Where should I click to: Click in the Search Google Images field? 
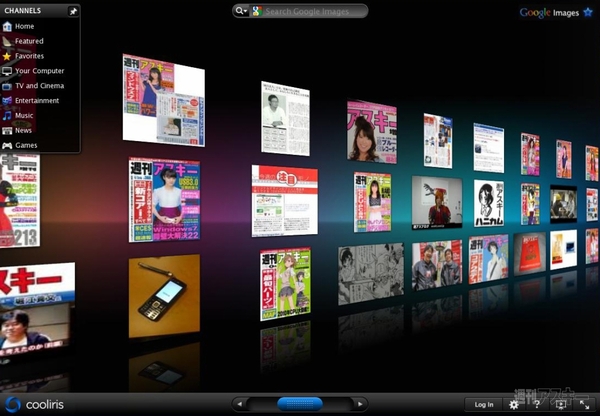click(x=310, y=11)
